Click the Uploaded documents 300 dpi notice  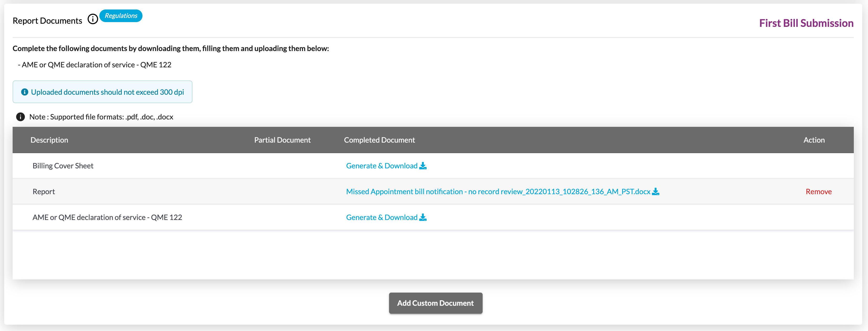(x=107, y=92)
